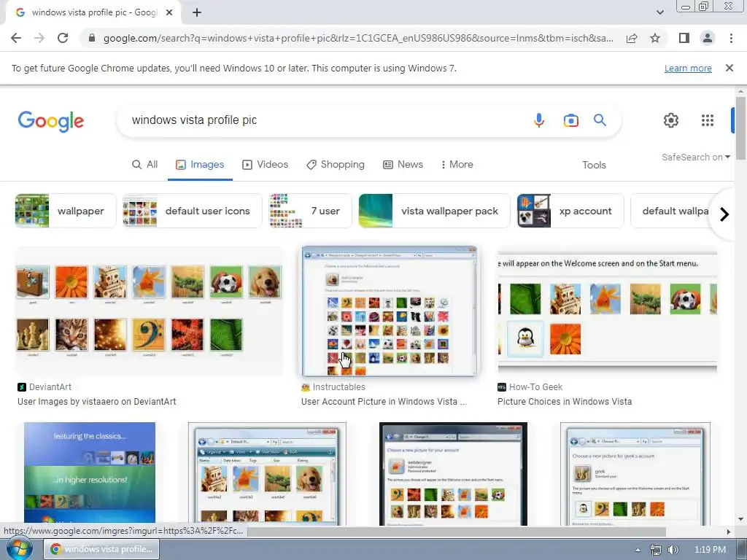Open the featuring the classics thumbnail
The height and width of the screenshot is (560, 747).
tap(90, 473)
